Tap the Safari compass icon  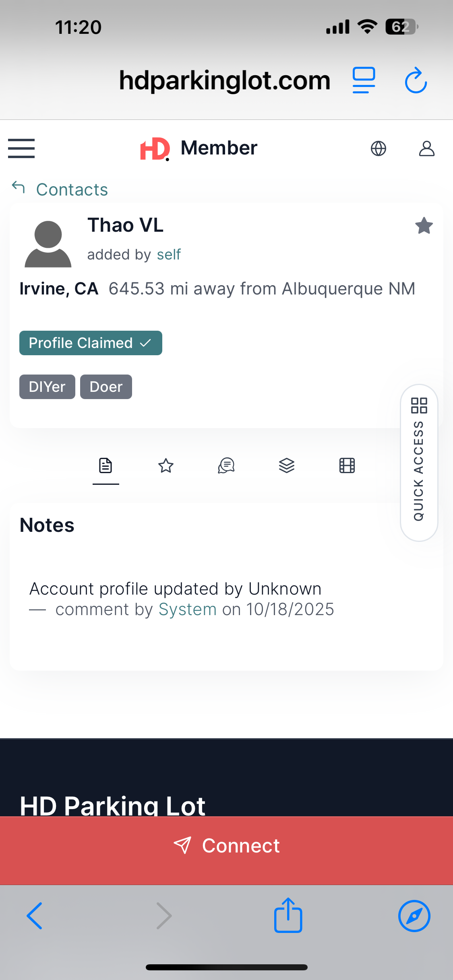(414, 916)
